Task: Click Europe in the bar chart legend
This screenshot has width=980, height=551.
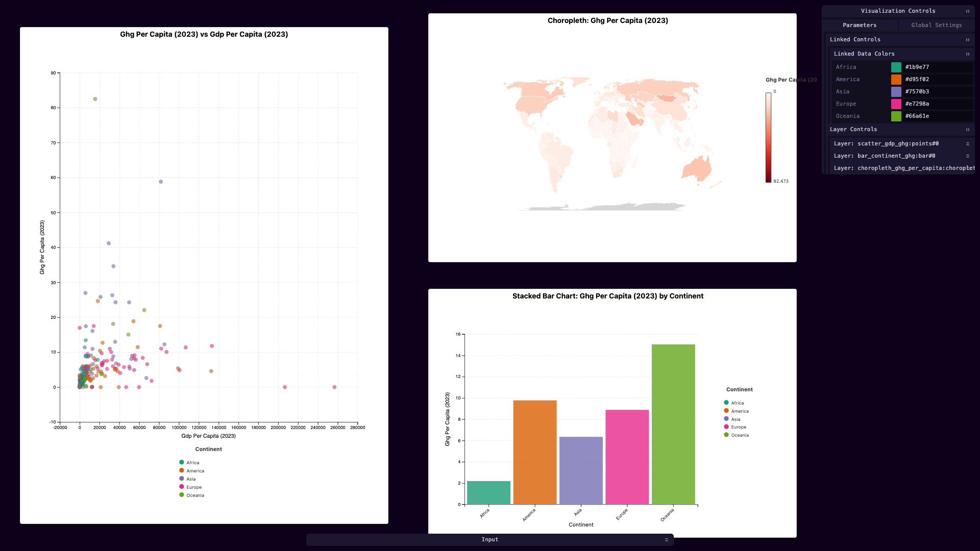Action: (736, 427)
